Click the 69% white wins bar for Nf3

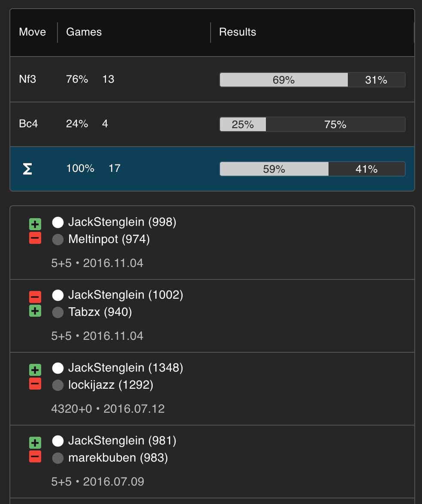pyautogui.click(x=283, y=80)
